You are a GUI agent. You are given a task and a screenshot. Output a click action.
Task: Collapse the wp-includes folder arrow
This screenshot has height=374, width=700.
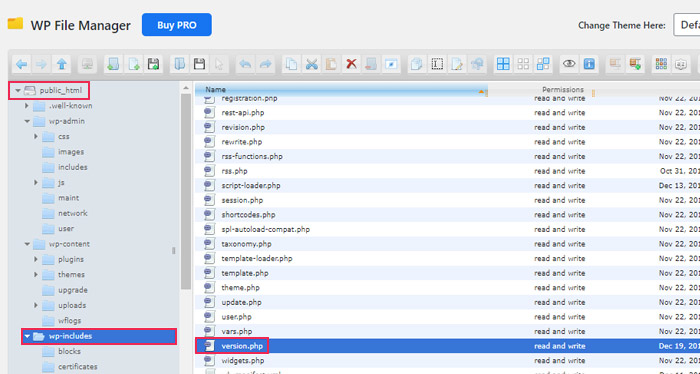click(x=27, y=336)
